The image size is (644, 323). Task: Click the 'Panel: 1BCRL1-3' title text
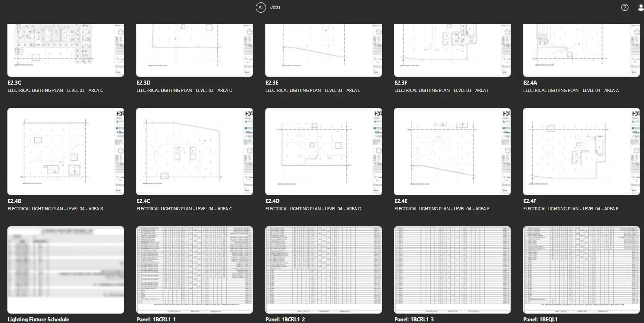coord(414,319)
